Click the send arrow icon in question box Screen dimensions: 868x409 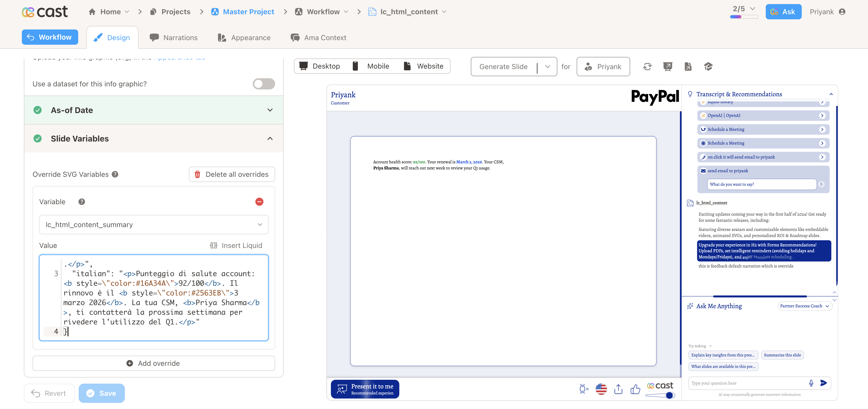(x=824, y=383)
